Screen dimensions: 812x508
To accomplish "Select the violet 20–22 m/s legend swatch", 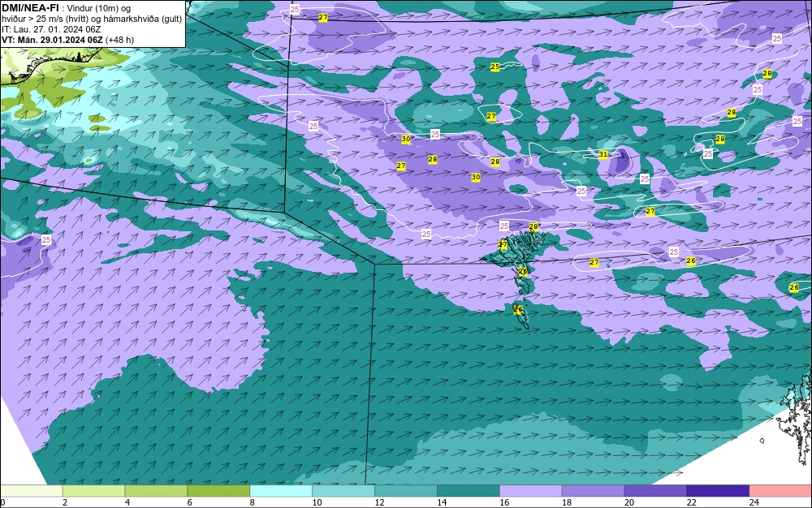I will point(655,491).
